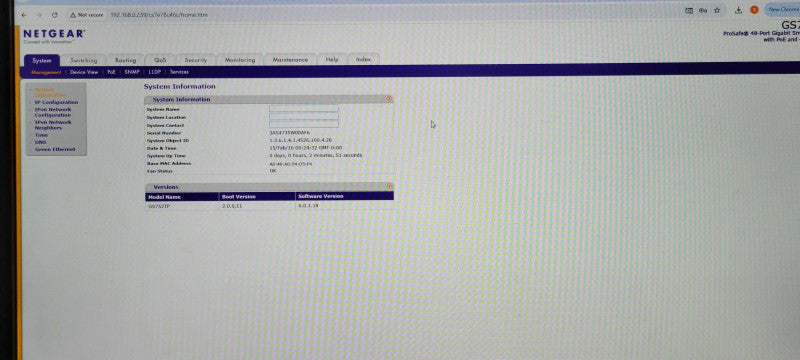The height and width of the screenshot is (360, 800).
Task: Open System Information in the sidebar
Action: point(50,92)
